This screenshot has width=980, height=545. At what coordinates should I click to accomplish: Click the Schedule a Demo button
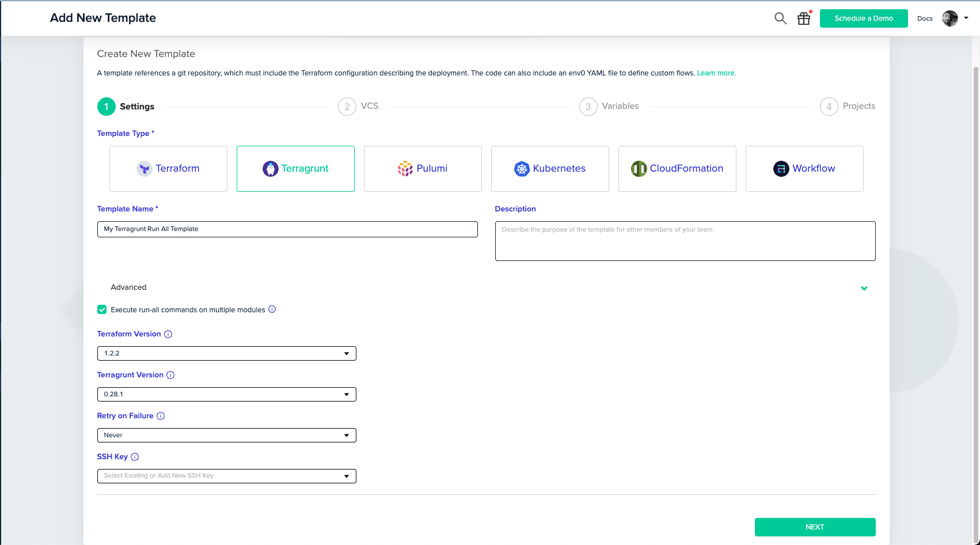point(864,18)
